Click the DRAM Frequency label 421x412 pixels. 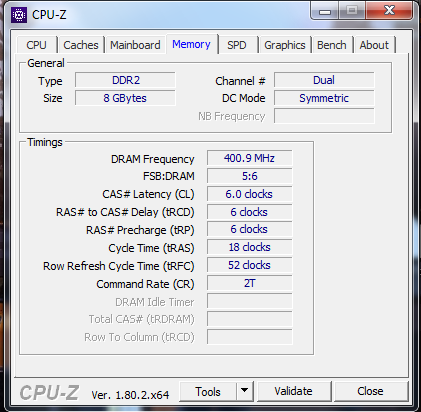pos(152,159)
